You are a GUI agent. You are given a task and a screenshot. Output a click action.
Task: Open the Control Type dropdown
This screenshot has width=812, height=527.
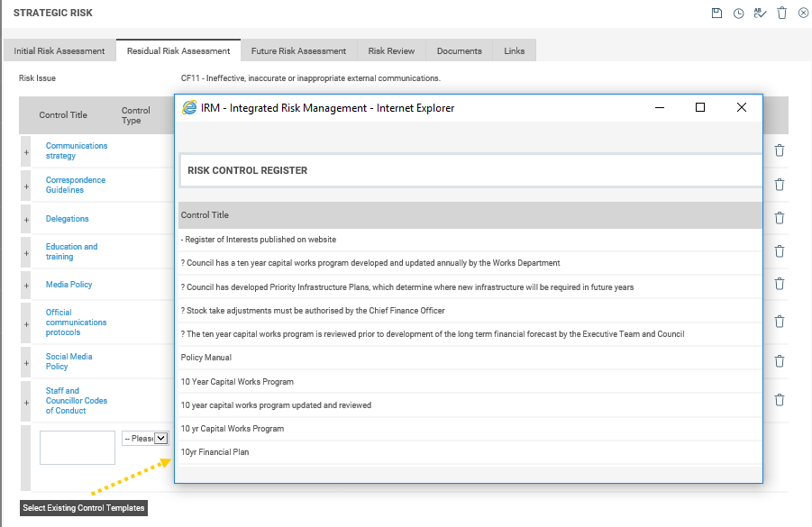click(x=160, y=438)
